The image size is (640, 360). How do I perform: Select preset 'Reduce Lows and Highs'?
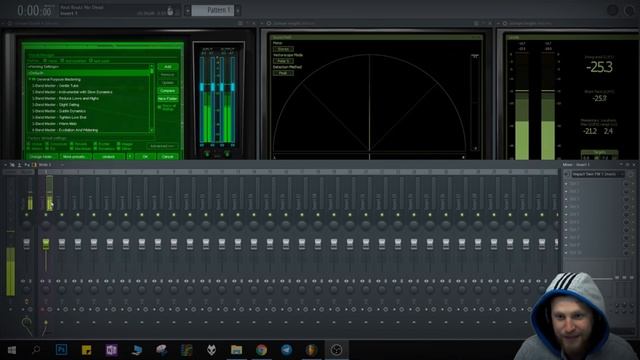click(66, 98)
